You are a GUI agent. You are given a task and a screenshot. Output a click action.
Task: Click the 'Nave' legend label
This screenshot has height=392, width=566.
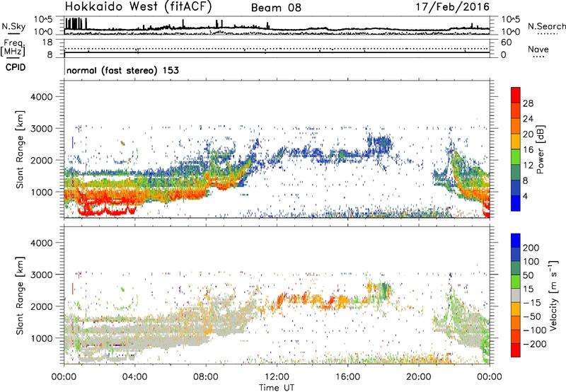(538, 49)
